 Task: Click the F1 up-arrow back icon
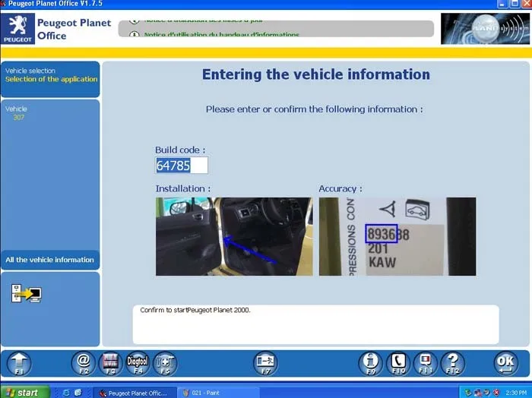[19, 363]
